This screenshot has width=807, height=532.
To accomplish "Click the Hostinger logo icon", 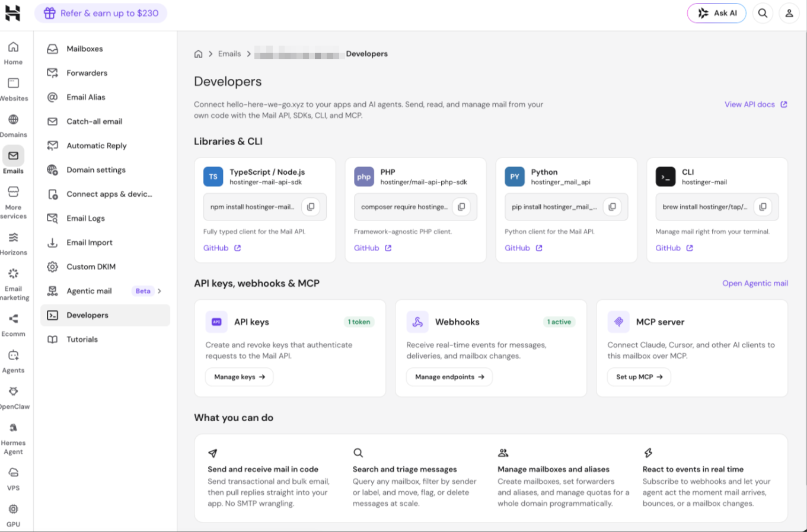I will click(x=13, y=13).
